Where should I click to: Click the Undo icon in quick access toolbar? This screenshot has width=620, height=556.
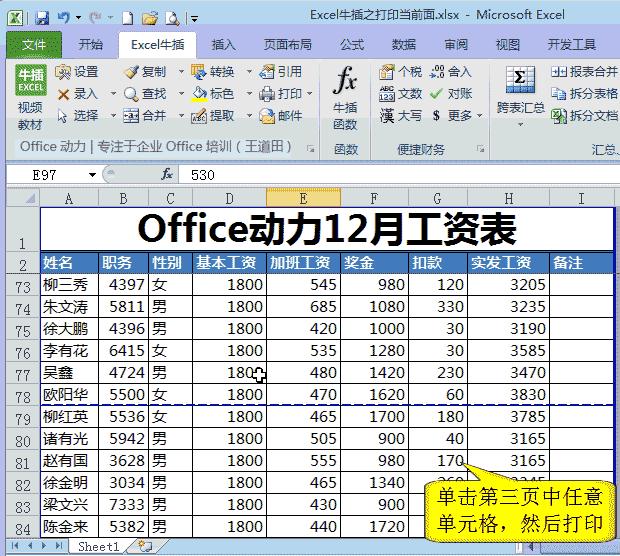click(x=63, y=18)
